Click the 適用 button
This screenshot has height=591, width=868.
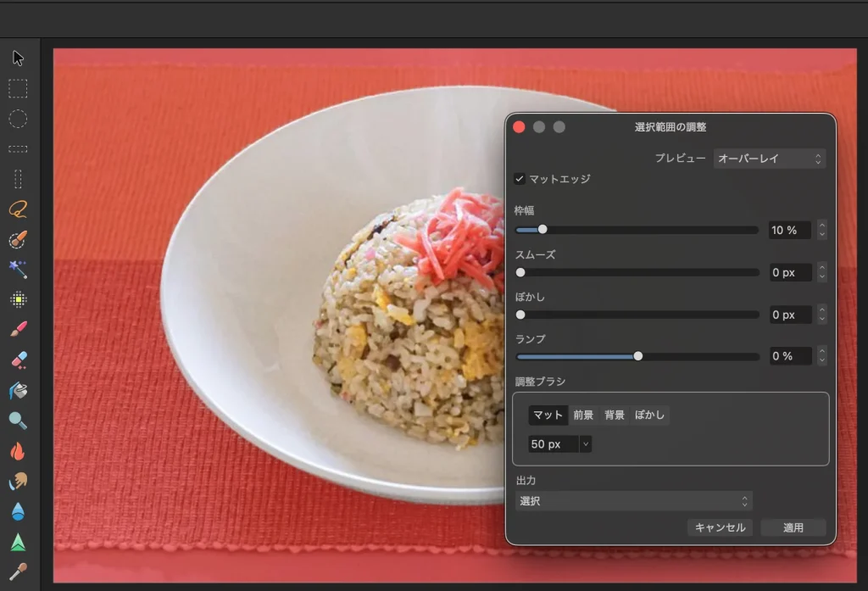tap(793, 527)
